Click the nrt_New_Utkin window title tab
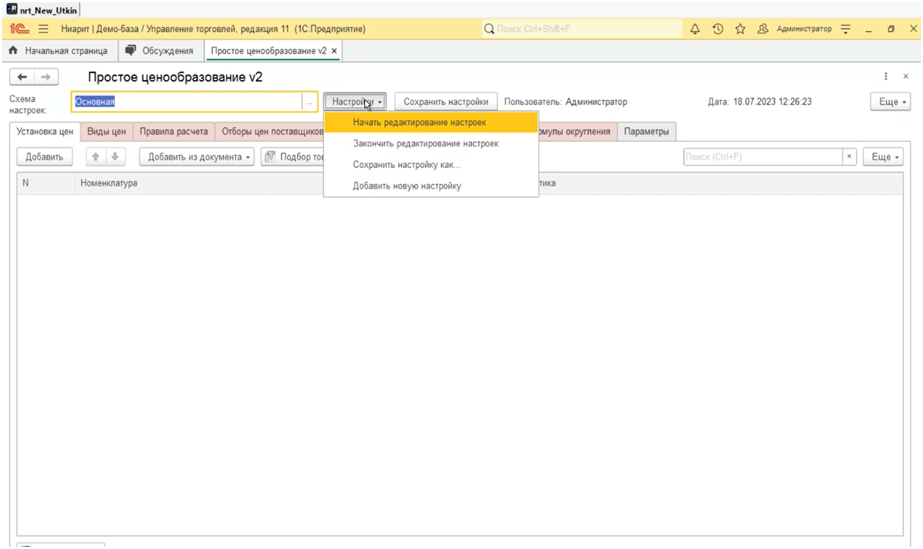Screen dimensions: 923x549 pyautogui.click(x=42, y=10)
